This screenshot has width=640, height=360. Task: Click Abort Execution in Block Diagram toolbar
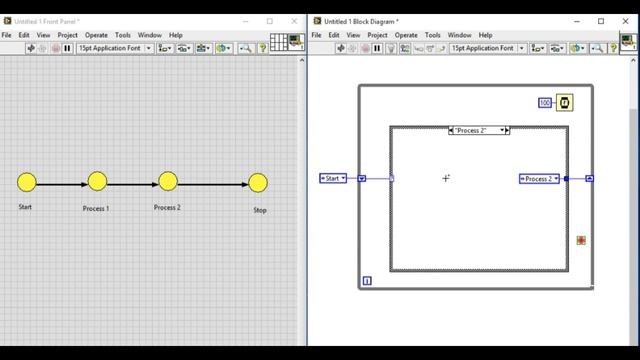[365, 49]
